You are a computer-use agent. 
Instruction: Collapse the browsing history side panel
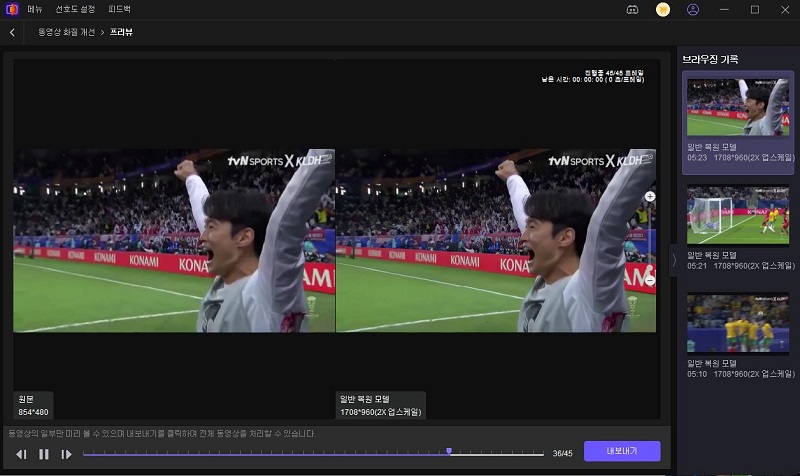point(674,260)
